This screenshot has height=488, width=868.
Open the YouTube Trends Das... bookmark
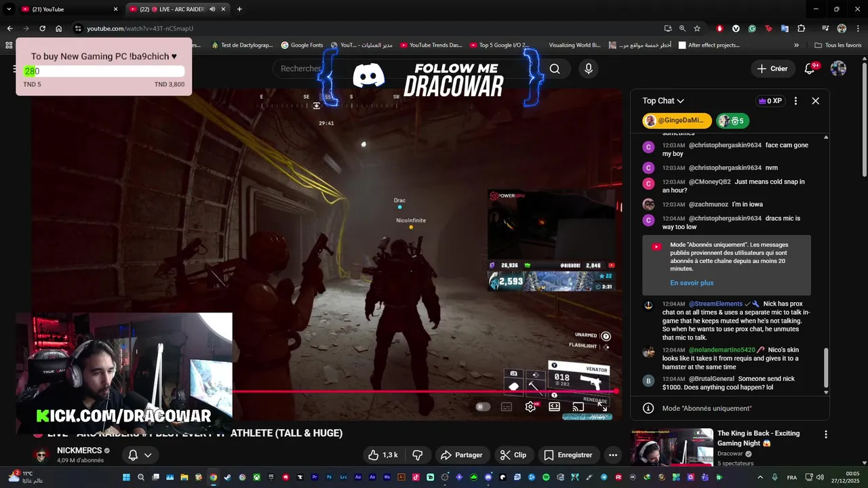[431, 45]
